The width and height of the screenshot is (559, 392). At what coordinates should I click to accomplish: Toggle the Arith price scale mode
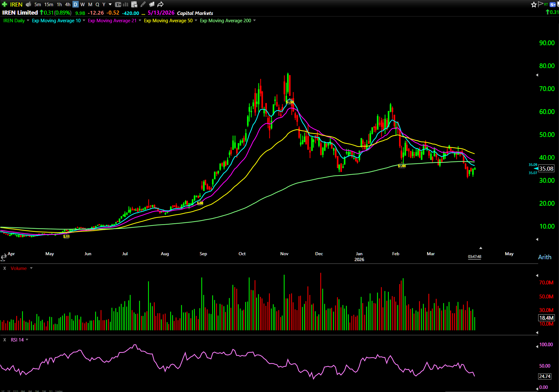(544, 257)
